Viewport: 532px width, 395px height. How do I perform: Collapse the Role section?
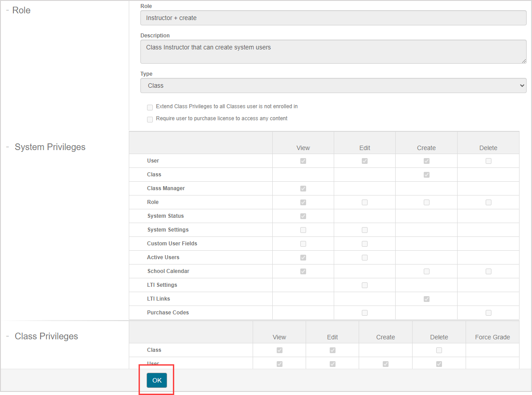tap(8, 10)
